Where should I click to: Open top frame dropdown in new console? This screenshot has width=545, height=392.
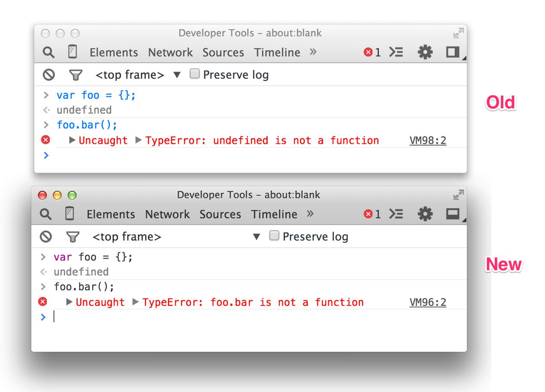pos(257,237)
